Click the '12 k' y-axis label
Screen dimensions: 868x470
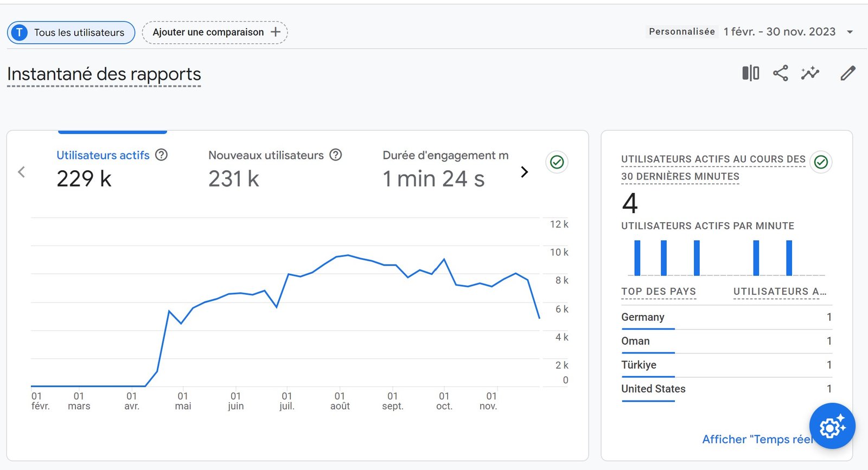(x=559, y=224)
